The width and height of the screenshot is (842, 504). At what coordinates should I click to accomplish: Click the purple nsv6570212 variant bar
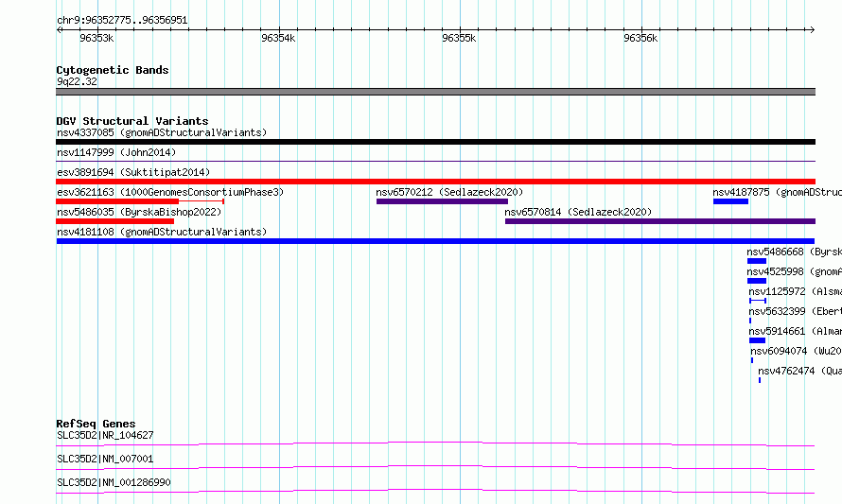(x=442, y=201)
